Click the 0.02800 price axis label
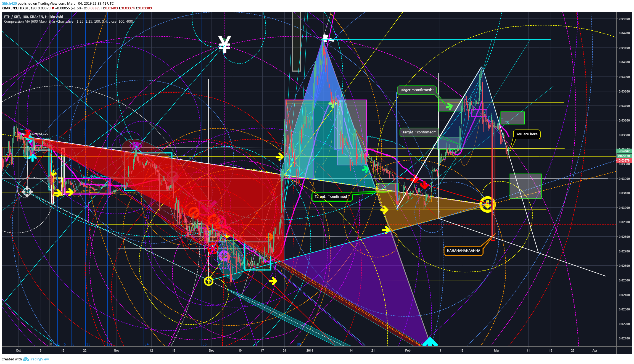 click(624, 237)
